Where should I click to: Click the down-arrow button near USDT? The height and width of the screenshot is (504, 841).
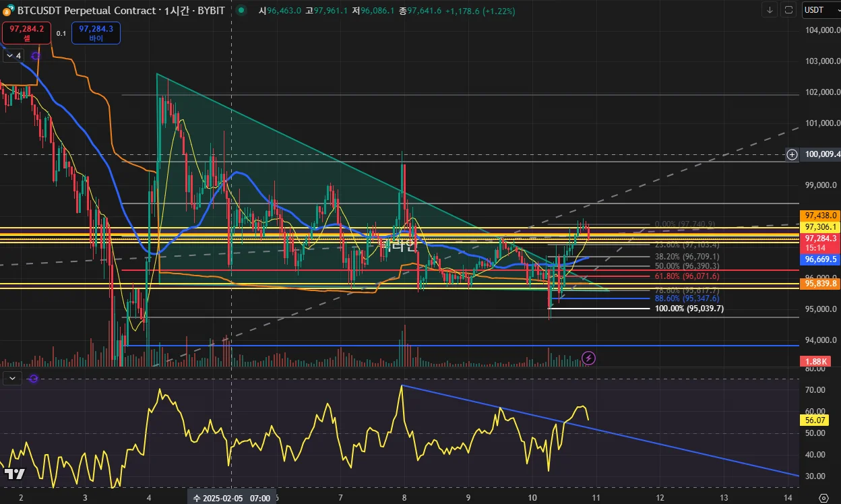(771, 10)
